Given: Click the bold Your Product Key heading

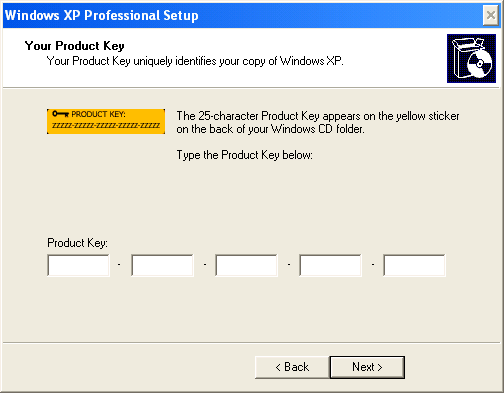Looking at the screenshot, I should 75,46.
